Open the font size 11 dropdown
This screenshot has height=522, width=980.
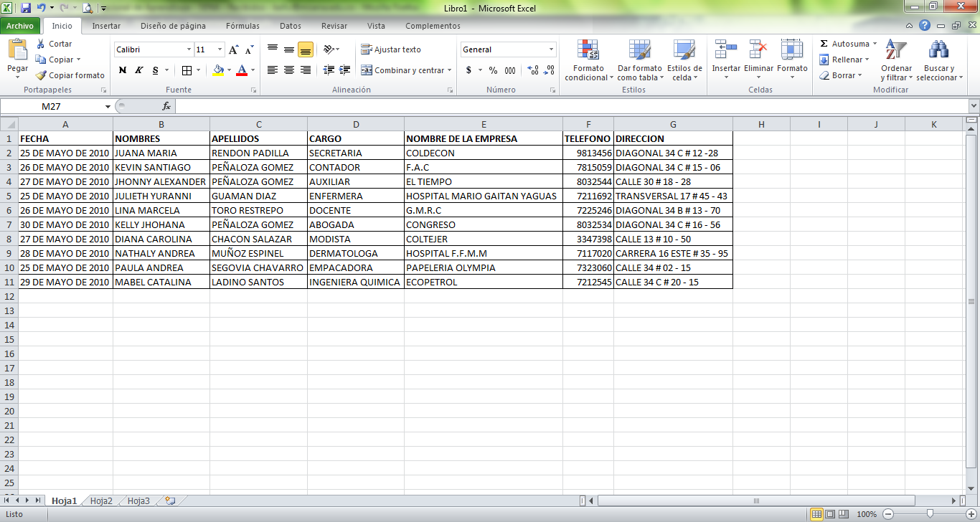point(220,49)
